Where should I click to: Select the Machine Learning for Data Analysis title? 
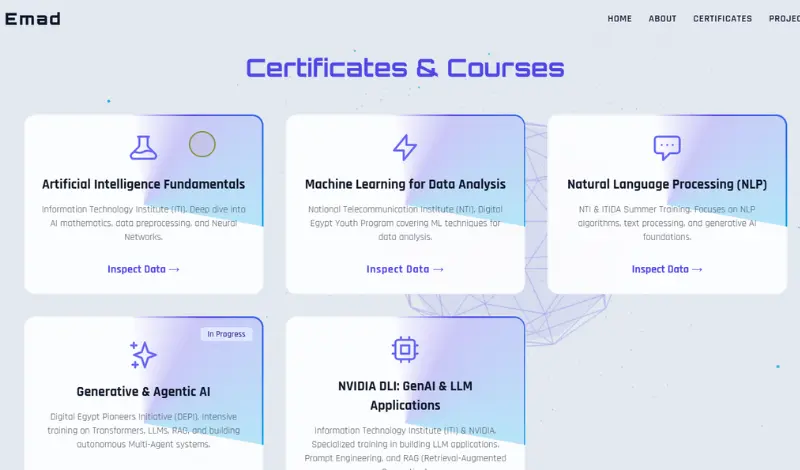[405, 184]
